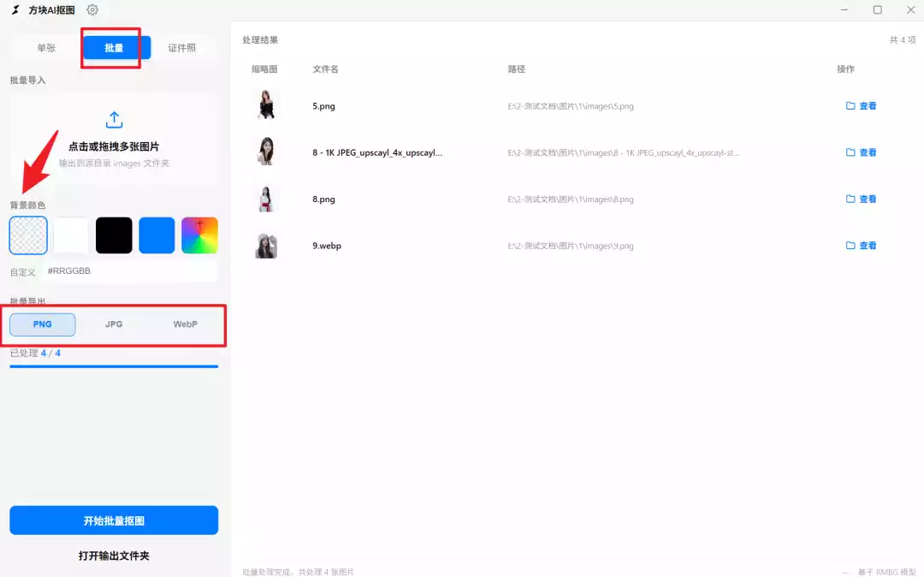Click file name 9.webp
The image size is (924, 577).
[327, 246]
